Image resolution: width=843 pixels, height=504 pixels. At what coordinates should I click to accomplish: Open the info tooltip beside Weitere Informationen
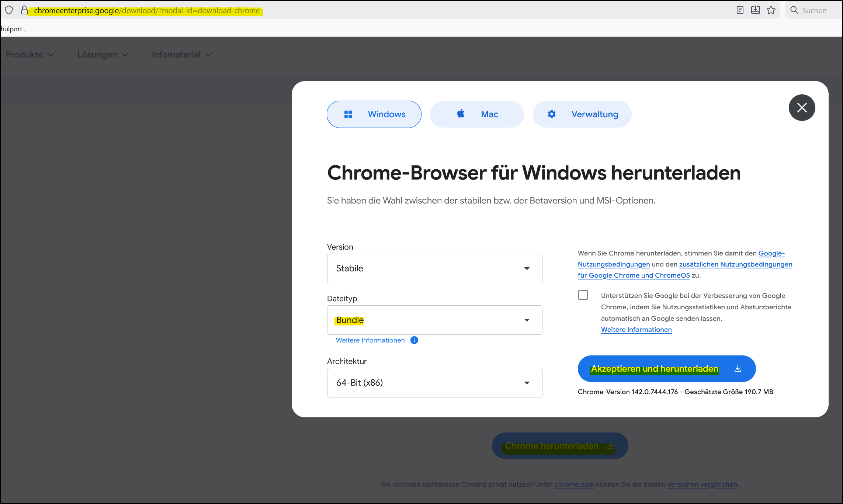414,340
